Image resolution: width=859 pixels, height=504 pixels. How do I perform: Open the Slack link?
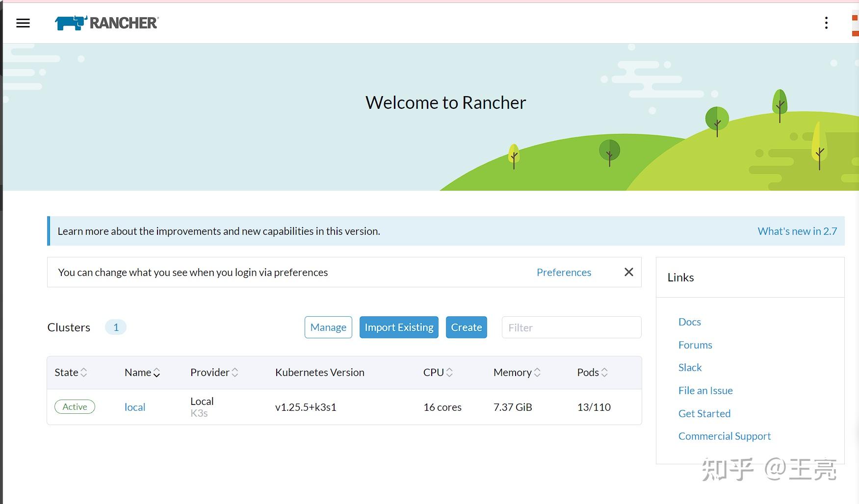click(x=690, y=367)
